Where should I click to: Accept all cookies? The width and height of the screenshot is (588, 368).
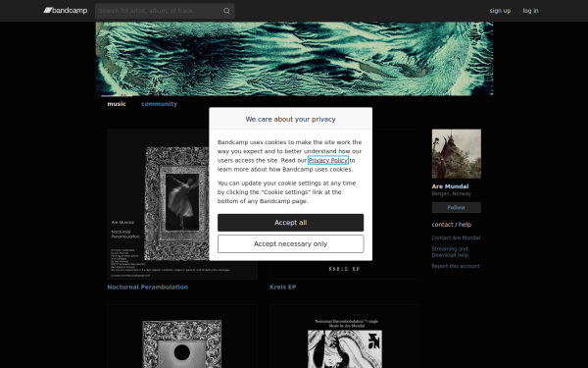pyautogui.click(x=291, y=223)
